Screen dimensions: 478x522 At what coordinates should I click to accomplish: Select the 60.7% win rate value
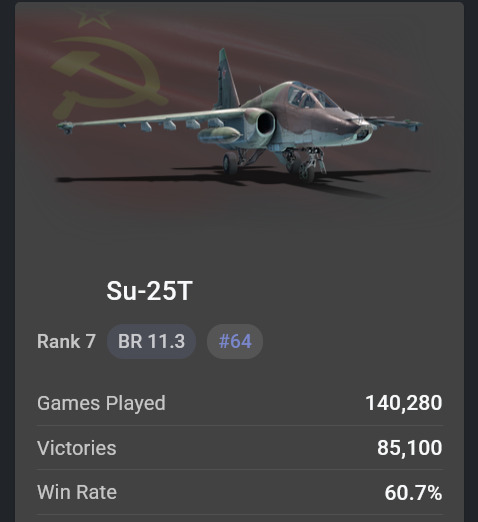tap(413, 492)
